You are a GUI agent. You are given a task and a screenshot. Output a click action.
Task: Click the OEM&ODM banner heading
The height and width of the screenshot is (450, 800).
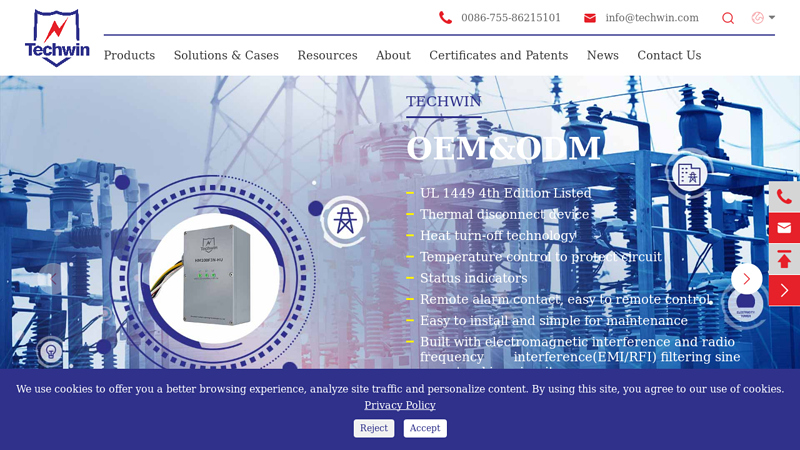click(x=504, y=148)
